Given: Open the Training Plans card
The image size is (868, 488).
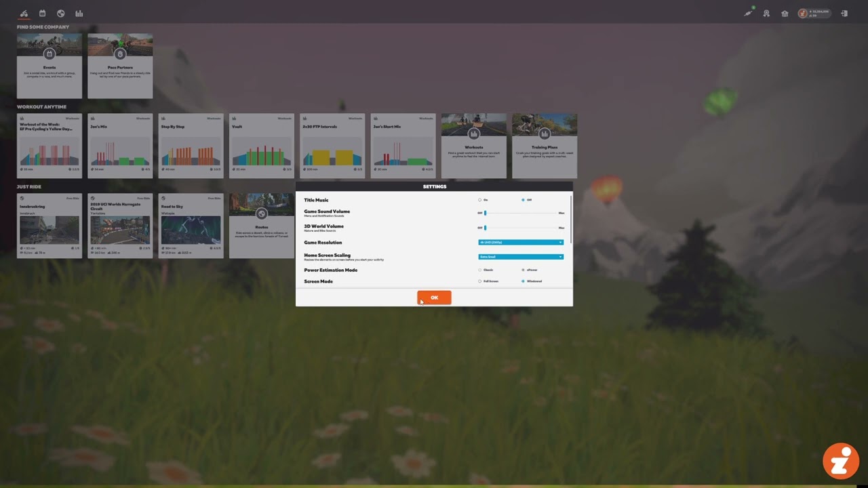Looking at the screenshot, I should click(x=545, y=146).
